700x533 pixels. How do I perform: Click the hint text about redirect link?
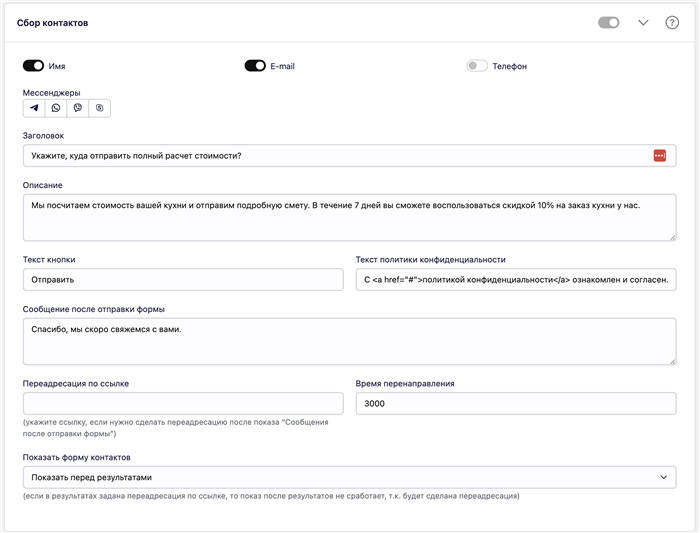pos(175,428)
